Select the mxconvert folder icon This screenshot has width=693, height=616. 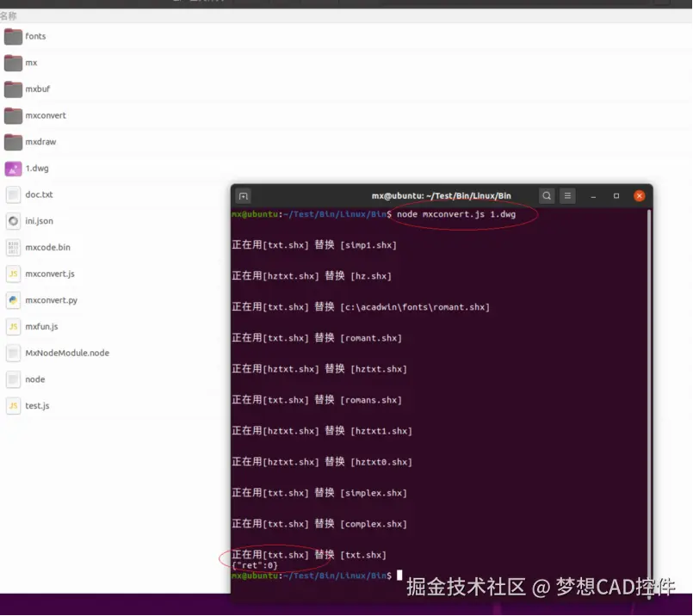click(13, 115)
